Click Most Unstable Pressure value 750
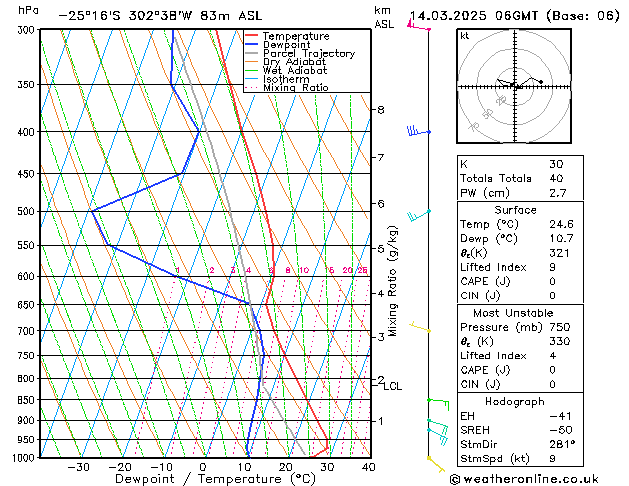The height and width of the screenshot is (486, 629). 560,327
